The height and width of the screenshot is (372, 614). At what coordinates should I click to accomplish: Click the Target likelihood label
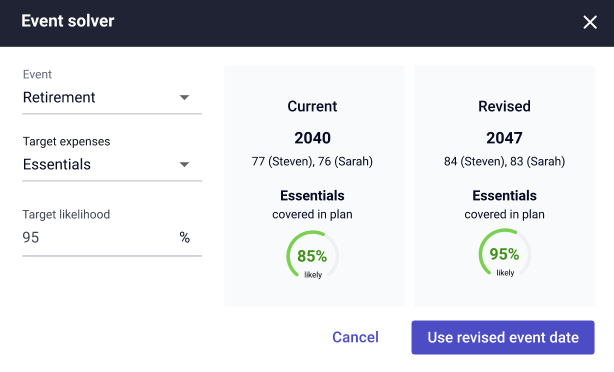66,214
